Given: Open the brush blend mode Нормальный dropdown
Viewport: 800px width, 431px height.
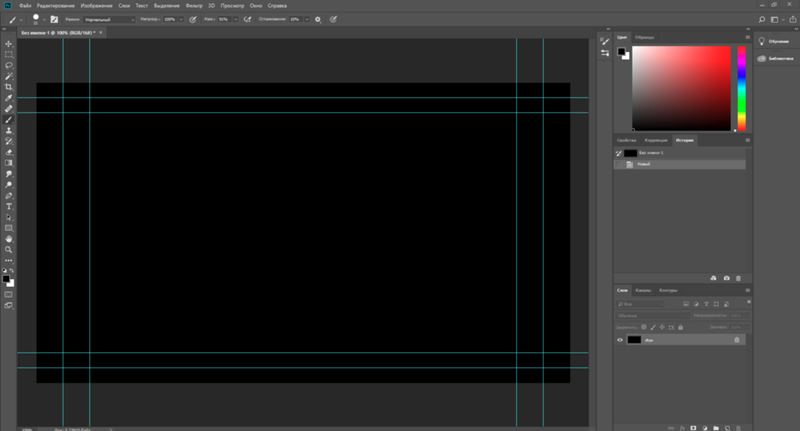Looking at the screenshot, I should (x=108, y=19).
